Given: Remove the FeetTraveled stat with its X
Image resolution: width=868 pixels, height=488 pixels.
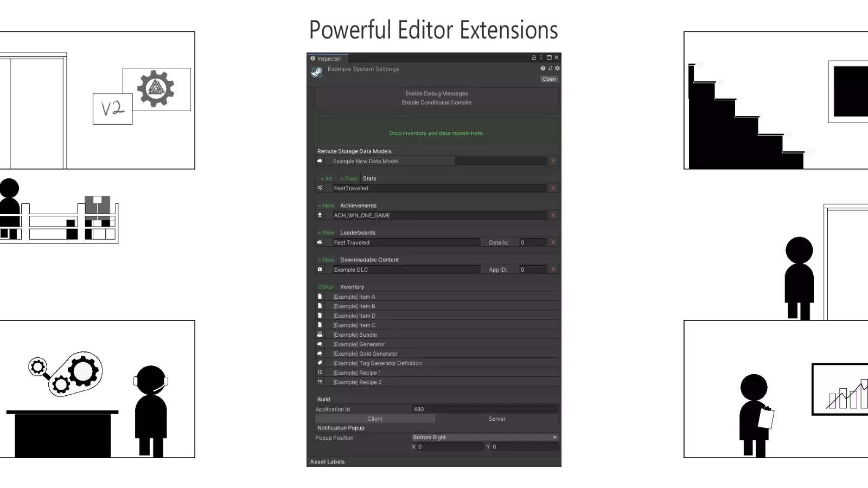Looking at the screenshot, I should (553, 188).
